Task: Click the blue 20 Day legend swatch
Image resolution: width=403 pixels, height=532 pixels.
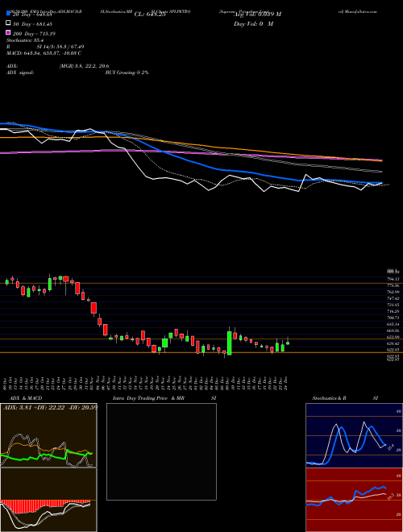Action: point(8,14)
